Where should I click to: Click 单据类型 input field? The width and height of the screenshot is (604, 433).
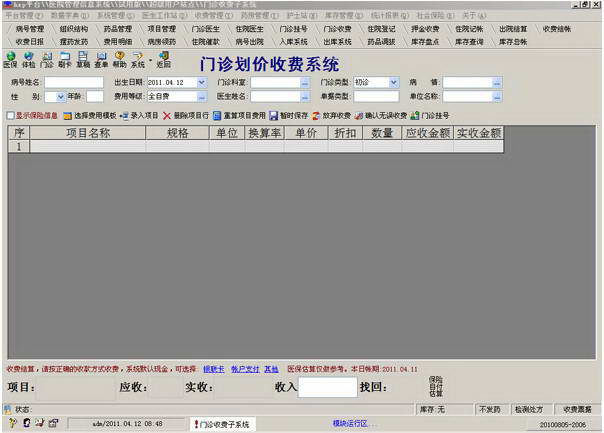376,97
